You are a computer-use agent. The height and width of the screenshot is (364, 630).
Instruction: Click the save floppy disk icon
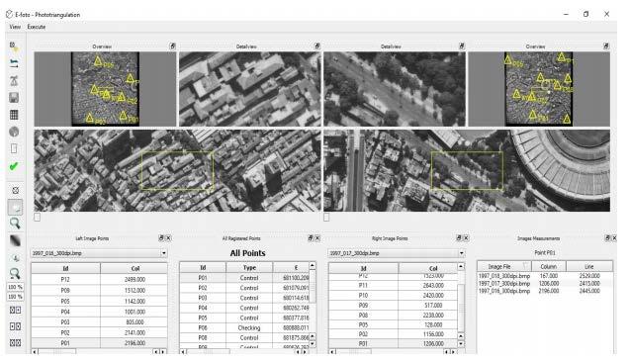(x=14, y=98)
